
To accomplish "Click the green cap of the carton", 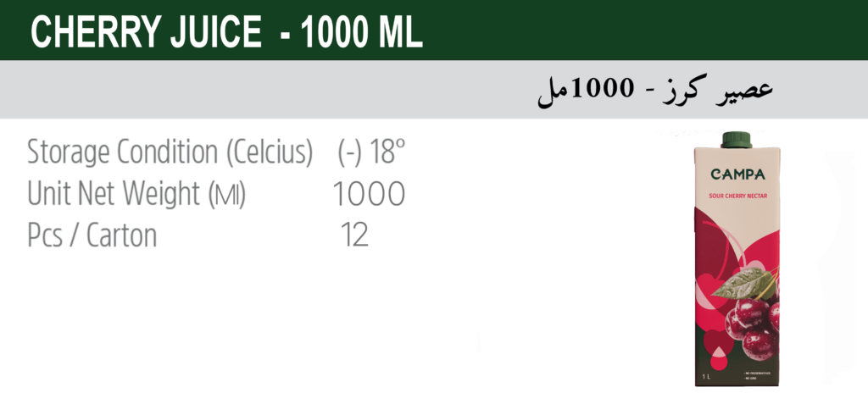I will point(737,140).
